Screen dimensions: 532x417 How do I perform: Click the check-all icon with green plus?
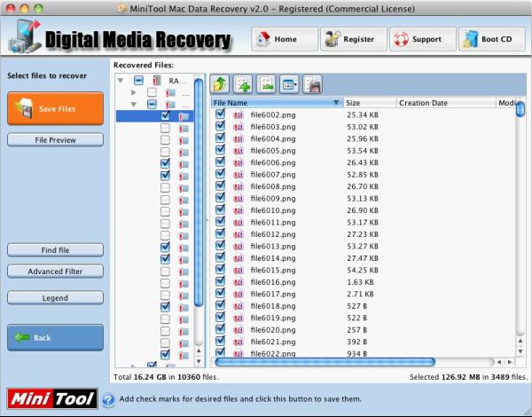[x=243, y=84]
